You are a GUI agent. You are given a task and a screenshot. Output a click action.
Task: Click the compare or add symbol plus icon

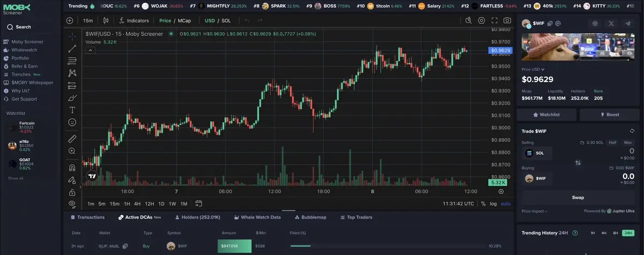(x=70, y=20)
